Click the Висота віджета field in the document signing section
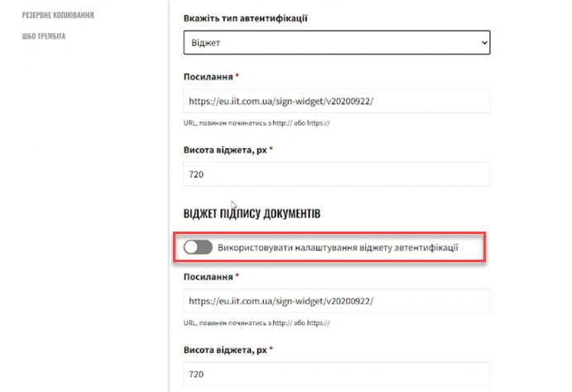The height and width of the screenshot is (392, 572). pos(336,374)
